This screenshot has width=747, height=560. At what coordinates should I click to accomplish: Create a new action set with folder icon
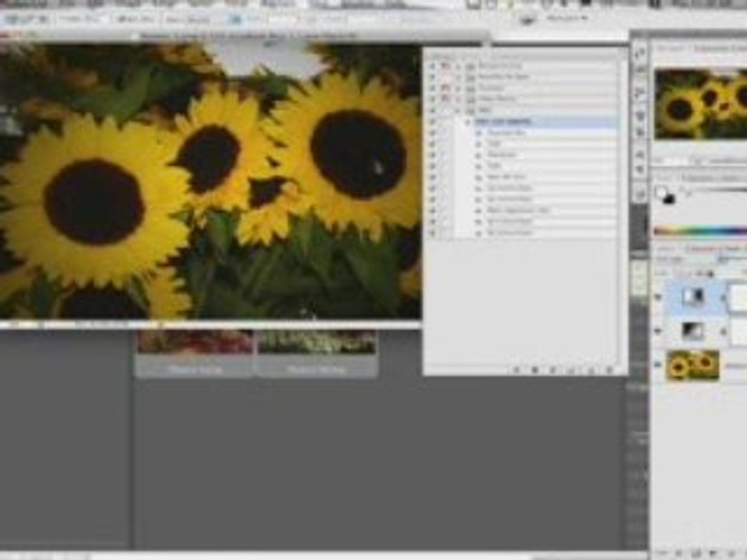coord(572,369)
